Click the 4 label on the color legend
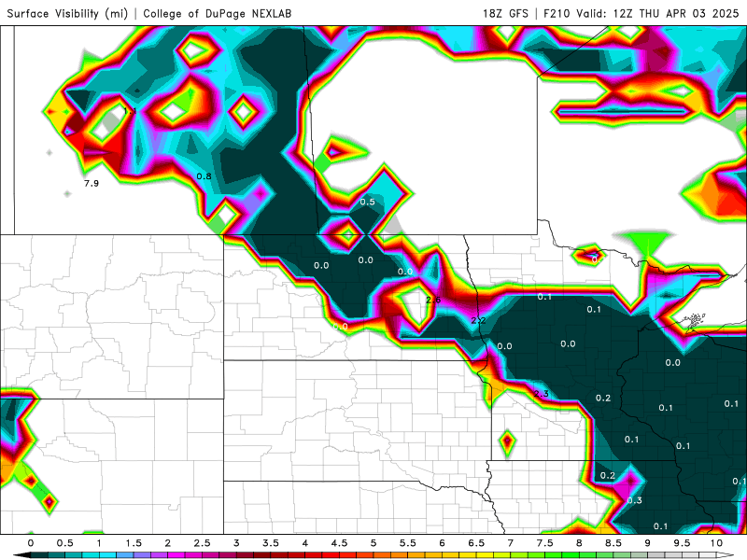This screenshot has width=747, height=560. [305, 543]
